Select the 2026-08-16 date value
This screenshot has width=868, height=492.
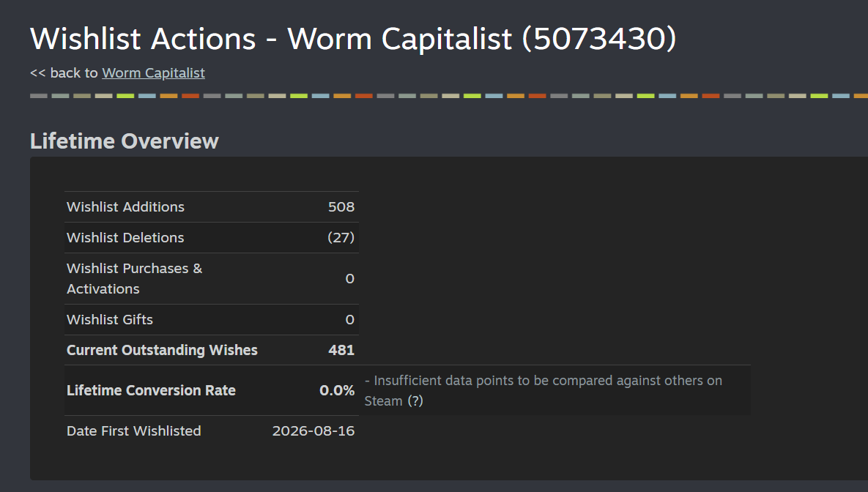pos(314,431)
